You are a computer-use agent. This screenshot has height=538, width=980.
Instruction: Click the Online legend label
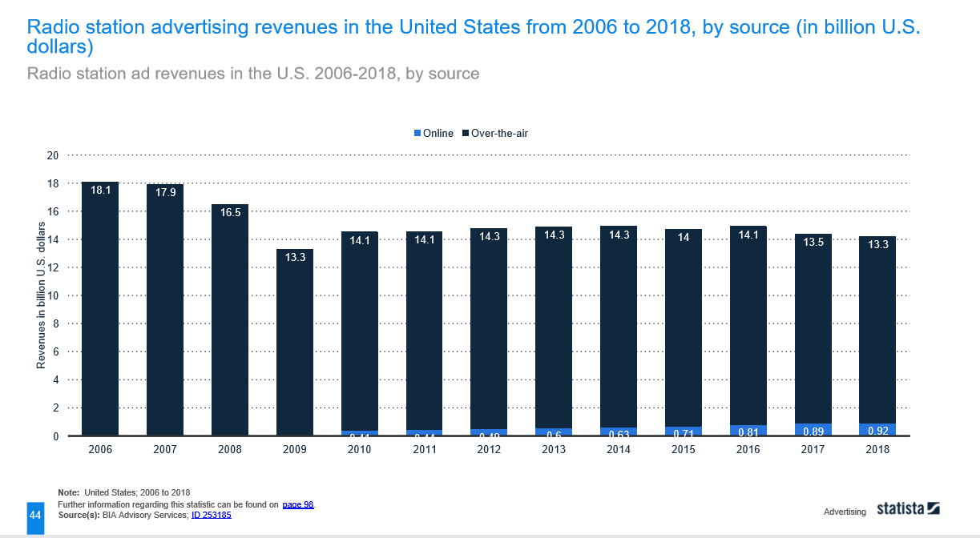[438, 134]
